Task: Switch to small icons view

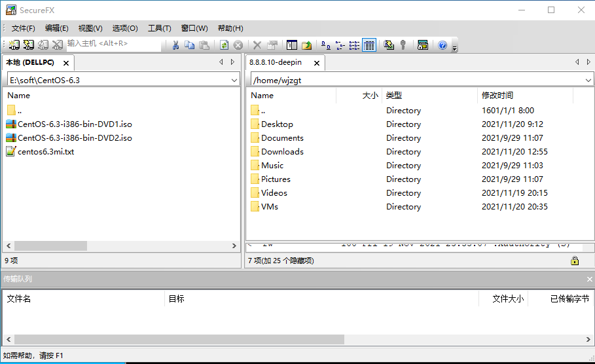Action: pos(340,45)
